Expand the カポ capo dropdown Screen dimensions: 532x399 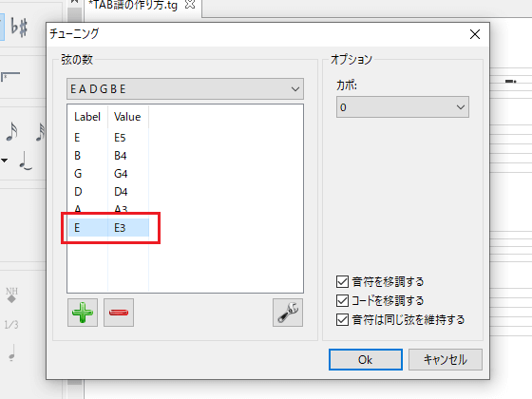403,107
